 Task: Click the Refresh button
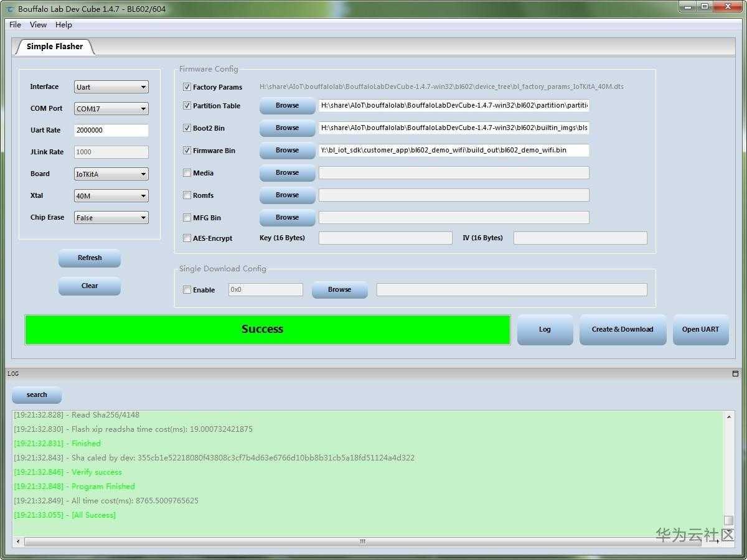(90, 258)
